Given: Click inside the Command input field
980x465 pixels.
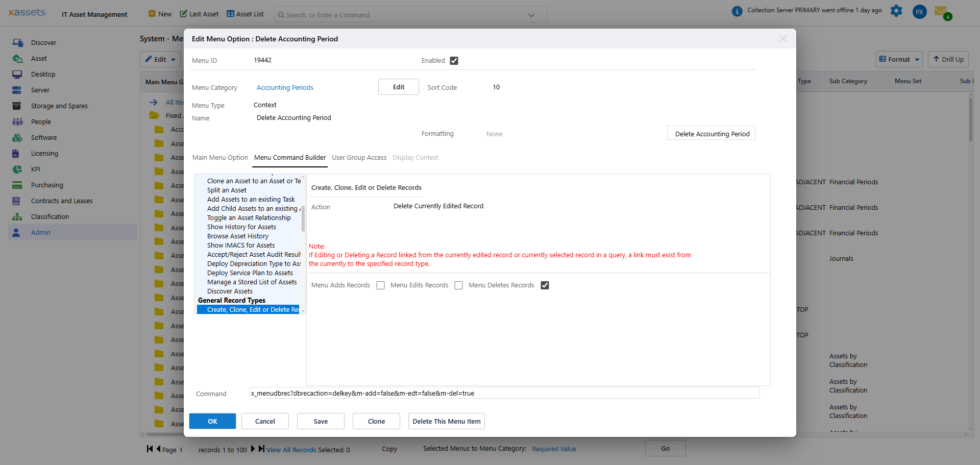Looking at the screenshot, I should point(504,393).
